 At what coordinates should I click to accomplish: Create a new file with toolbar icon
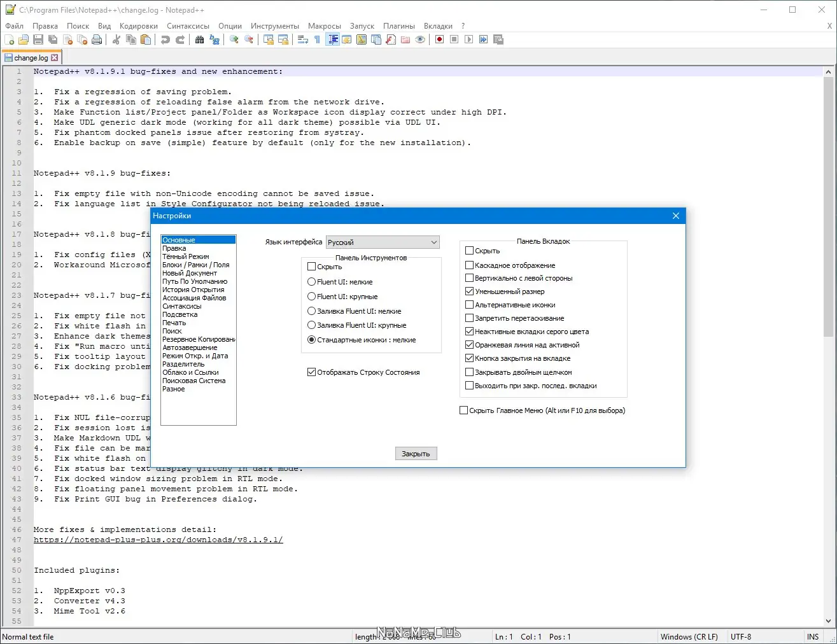pyautogui.click(x=9, y=39)
